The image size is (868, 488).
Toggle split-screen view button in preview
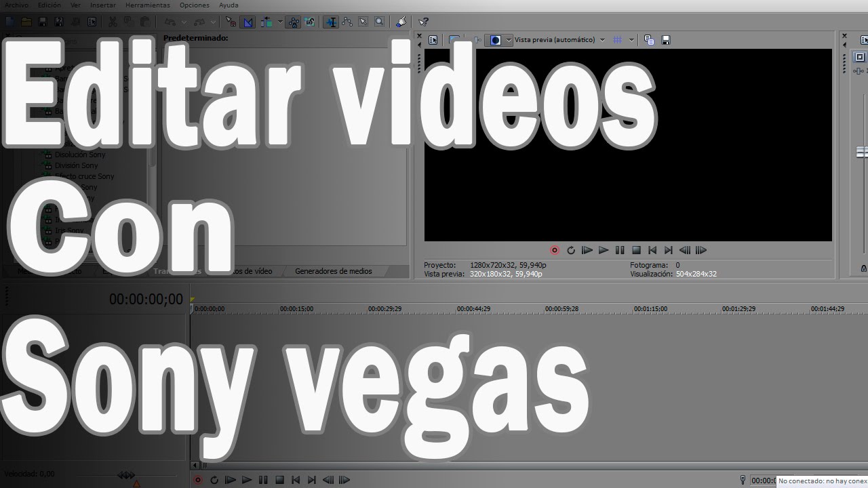[496, 40]
